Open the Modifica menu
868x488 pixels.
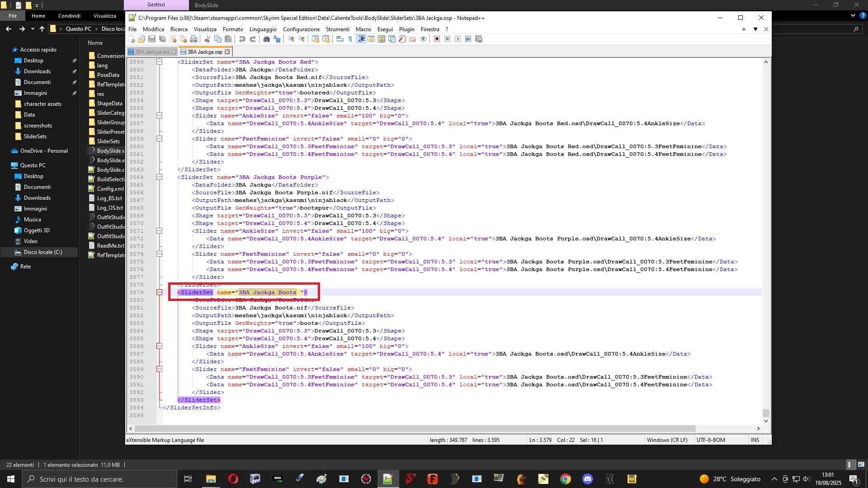(153, 29)
